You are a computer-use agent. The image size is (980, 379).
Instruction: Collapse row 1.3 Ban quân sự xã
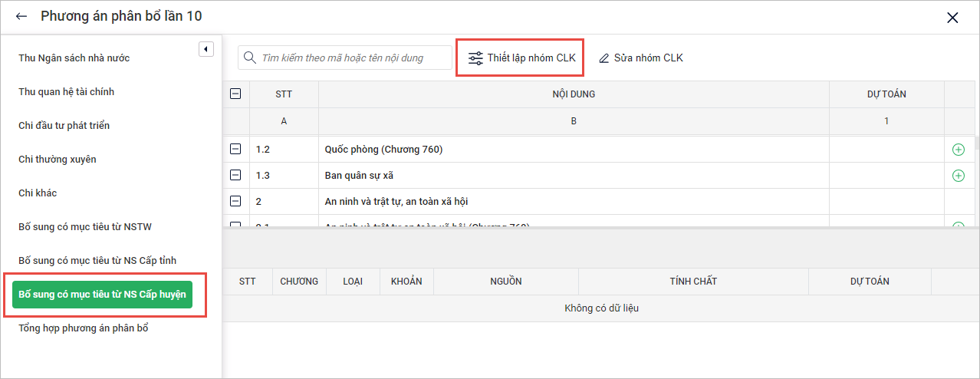click(235, 176)
